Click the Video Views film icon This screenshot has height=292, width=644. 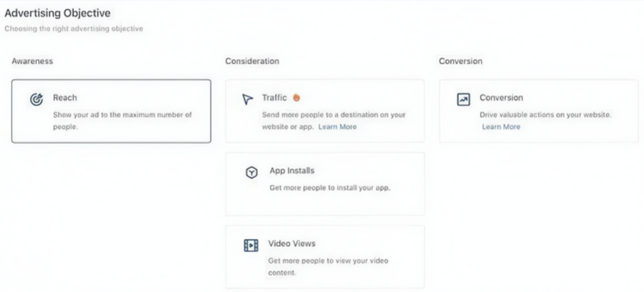pos(251,245)
